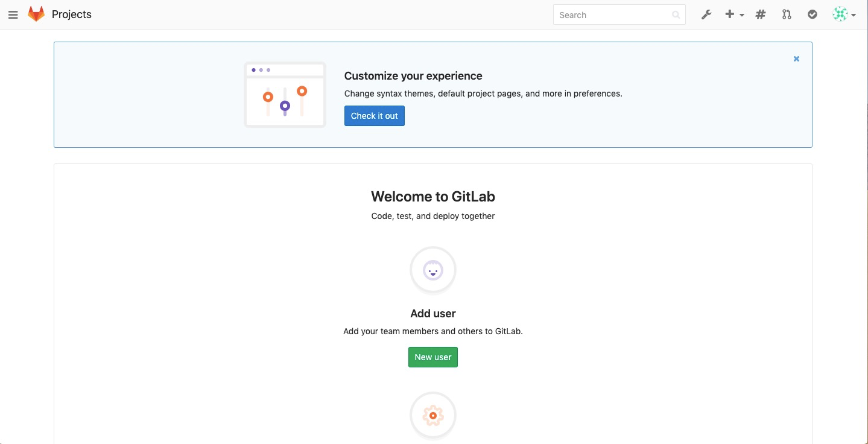Click the Projects title in header

coord(72,14)
